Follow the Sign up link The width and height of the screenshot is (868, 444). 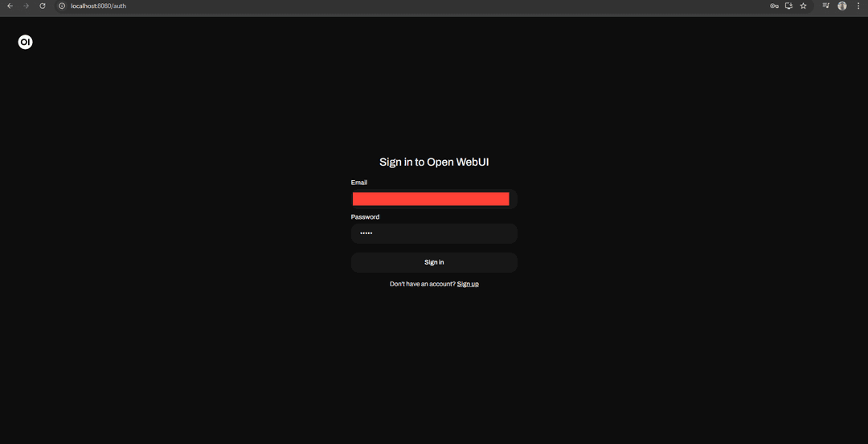(468, 284)
